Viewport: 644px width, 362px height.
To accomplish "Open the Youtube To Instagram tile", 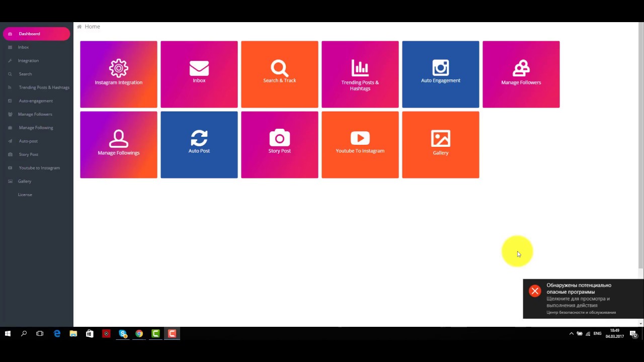I will [x=360, y=145].
